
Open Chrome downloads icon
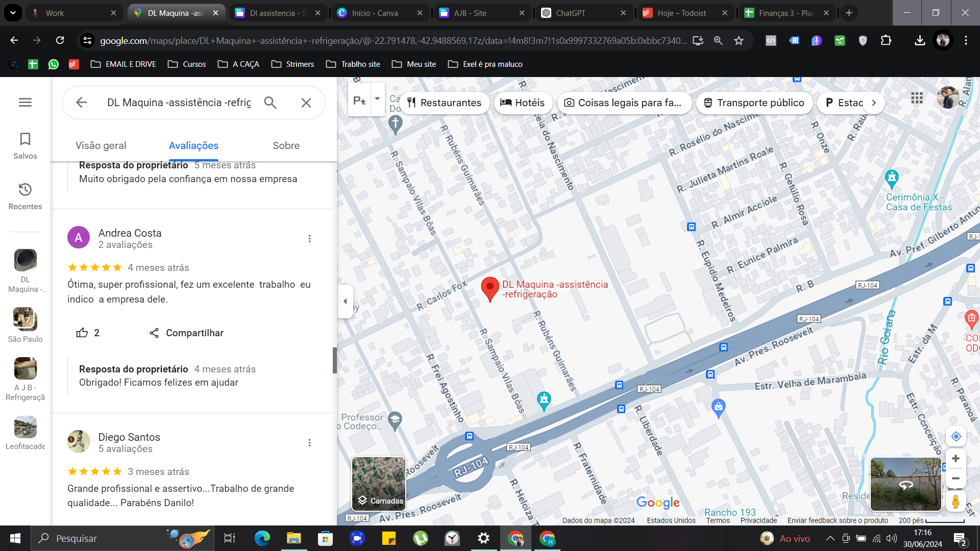[x=920, y=40]
